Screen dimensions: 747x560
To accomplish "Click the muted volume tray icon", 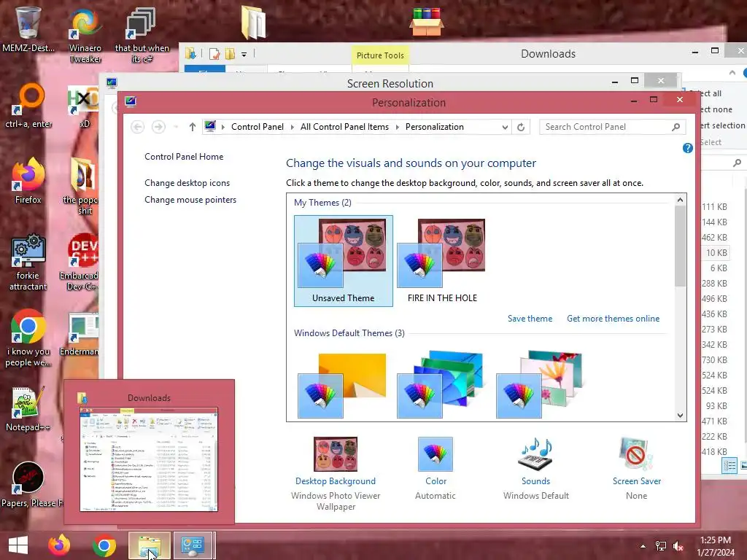I will [678, 546].
